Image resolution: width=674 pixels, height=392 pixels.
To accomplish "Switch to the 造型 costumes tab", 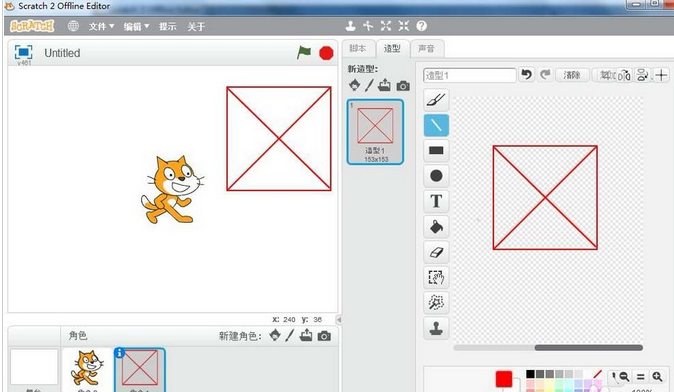I will pos(392,49).
